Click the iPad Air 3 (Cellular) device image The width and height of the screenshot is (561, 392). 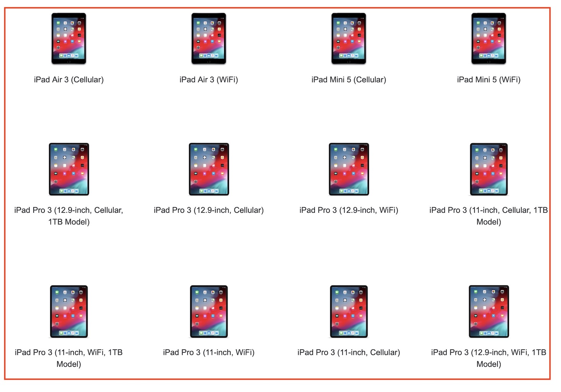point(69,39)
